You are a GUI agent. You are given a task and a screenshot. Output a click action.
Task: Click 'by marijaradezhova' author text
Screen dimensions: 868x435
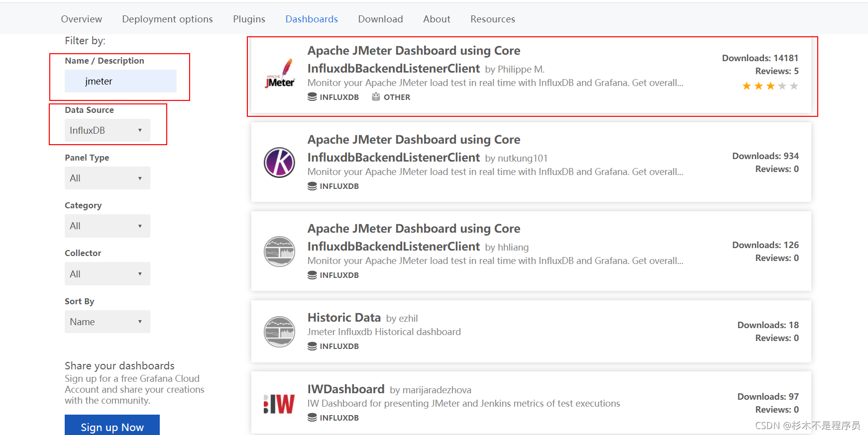[431, 390]
